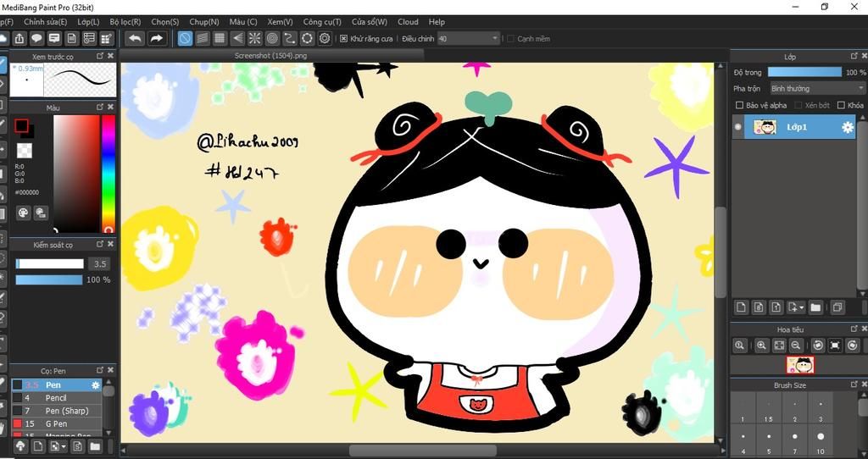
Task: Toggle Cạnh mềm checkbox
Action: click(511, 39)
